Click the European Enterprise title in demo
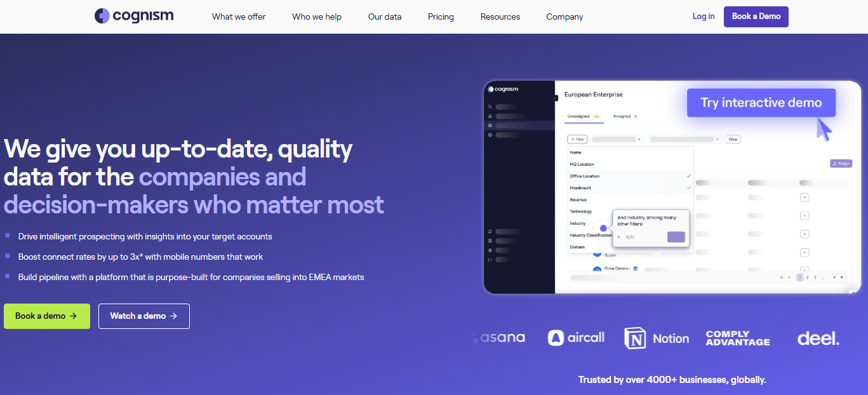 click(594, 95)
